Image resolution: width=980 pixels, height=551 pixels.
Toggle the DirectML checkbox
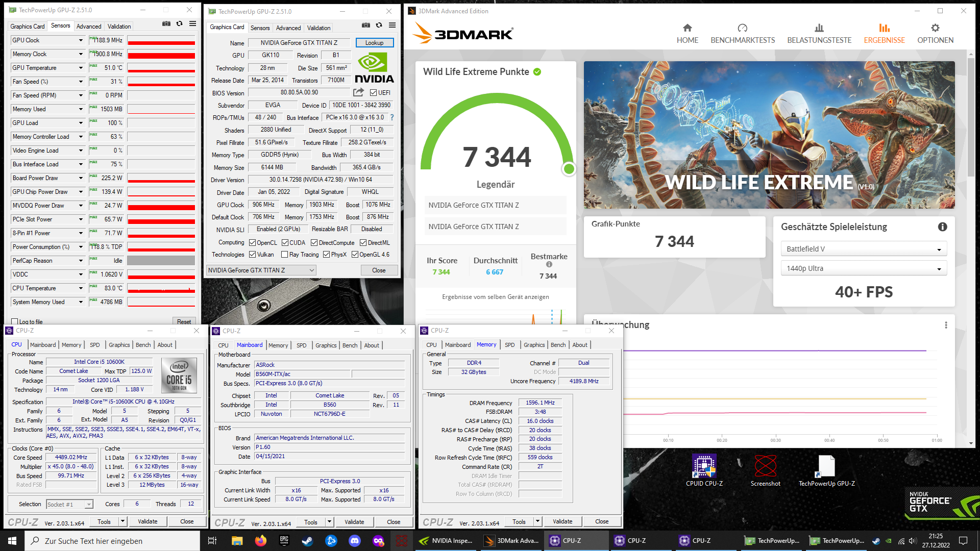point(363,243)
